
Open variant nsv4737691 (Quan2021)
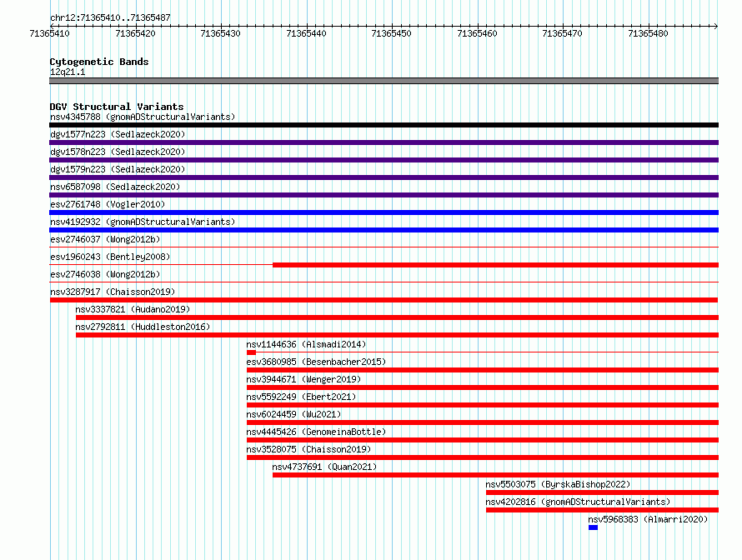[x=324, y=467]
